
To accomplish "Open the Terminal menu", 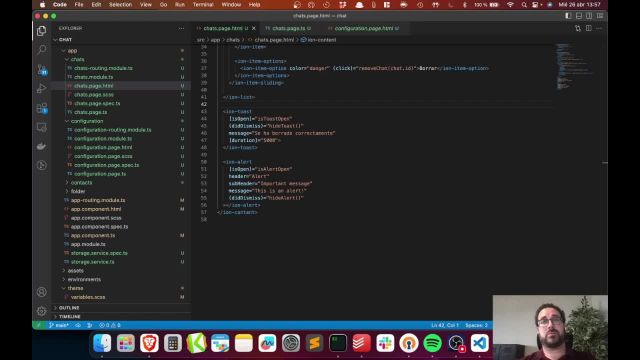I will click(x=203, y=4).
